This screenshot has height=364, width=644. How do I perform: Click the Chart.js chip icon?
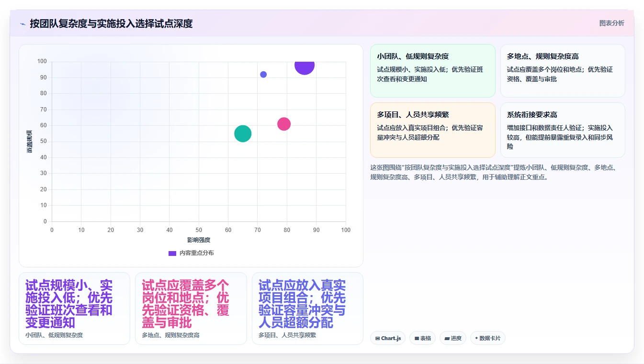(x=378, y=339)
